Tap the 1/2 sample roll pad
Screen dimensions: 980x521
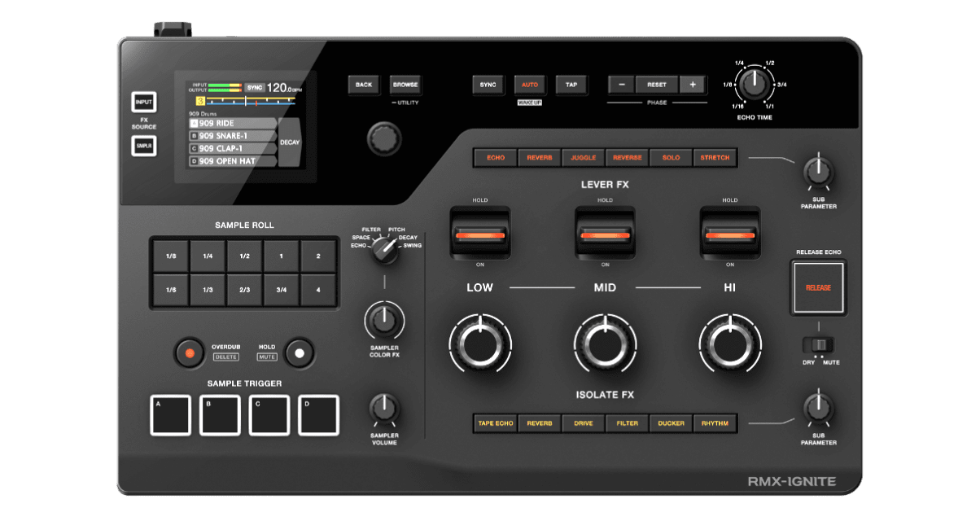point(244,256)
